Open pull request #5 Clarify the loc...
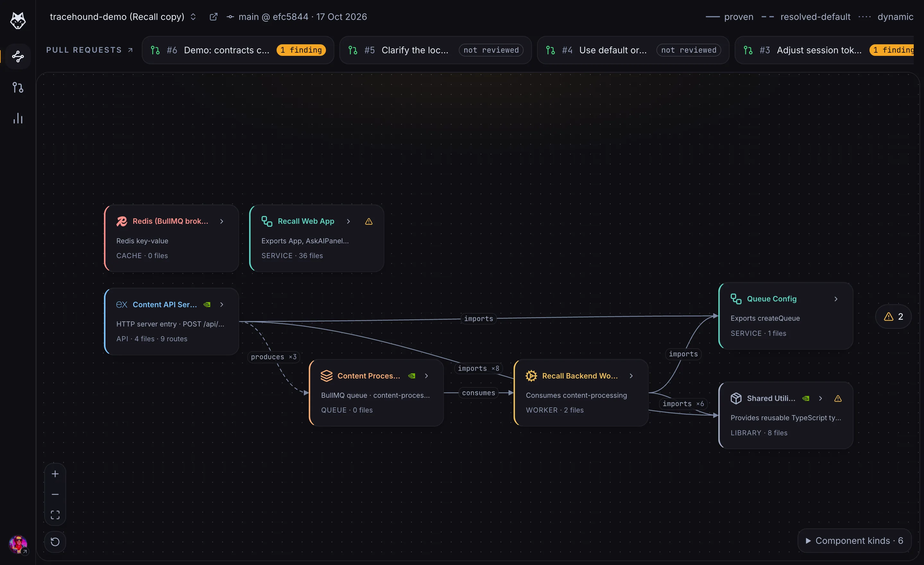Image resolution: width=924 pixels, height=565 pixels. (435, 50)
